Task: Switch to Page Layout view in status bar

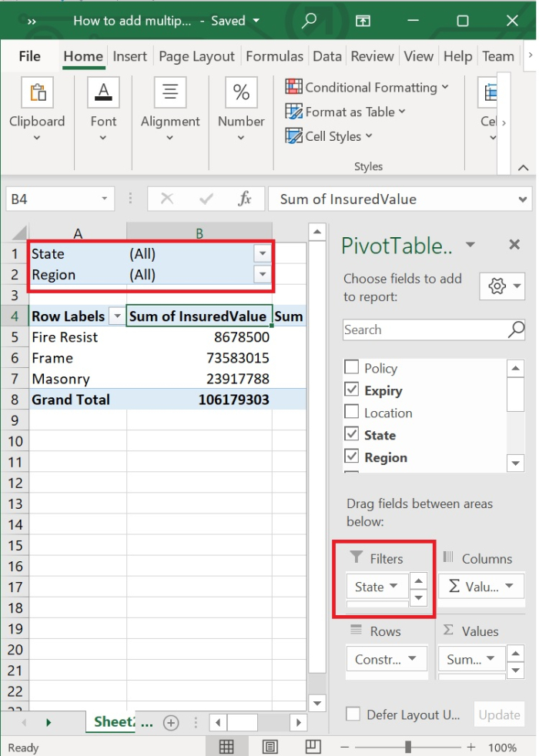Action: point(270,747)
